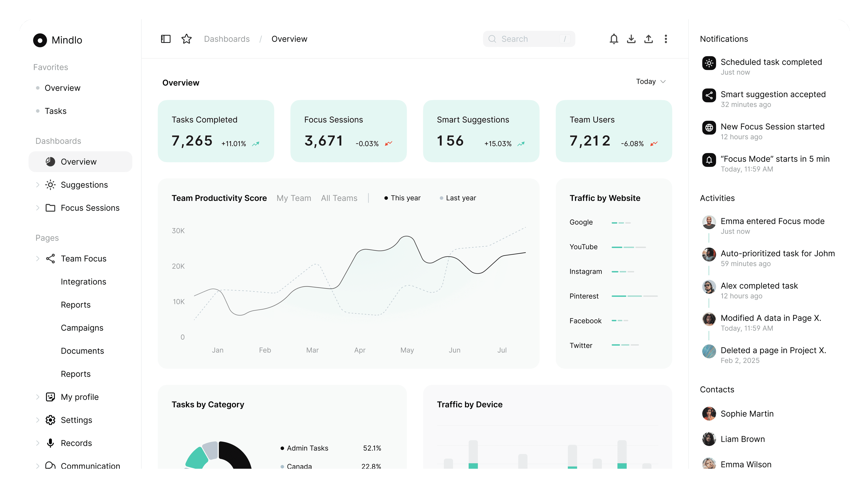Viewport: 868px width, 488px height.
Task: Open the Today period dropdown
Action: coord(650,82)
